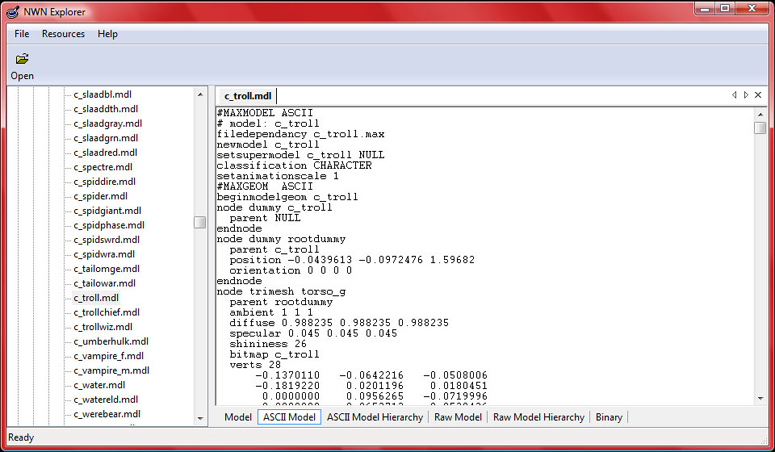Select c_tailowar.mdl in the tree
This screenshot has height=452, width=775.
(104, 283)
